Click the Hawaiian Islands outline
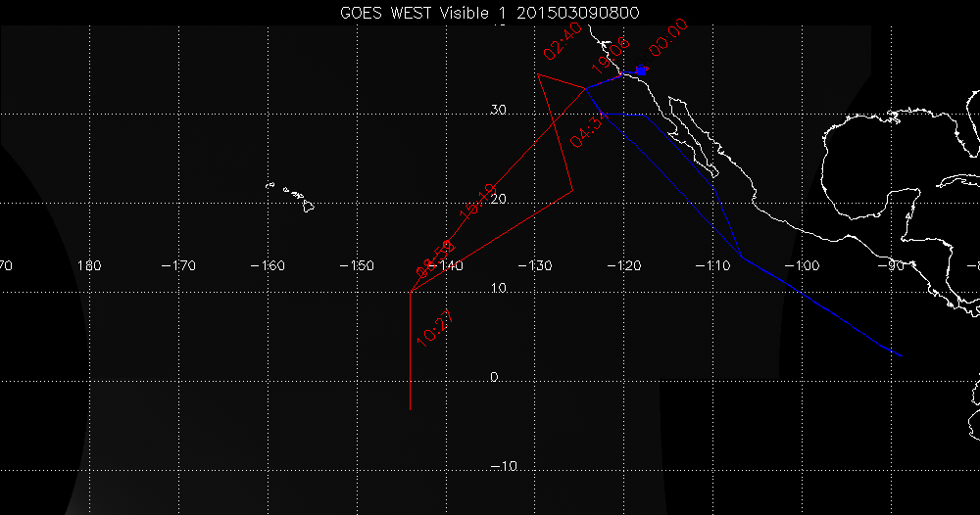Image resolution: width=980 pixels, height=515 pixels. [290, 197]
